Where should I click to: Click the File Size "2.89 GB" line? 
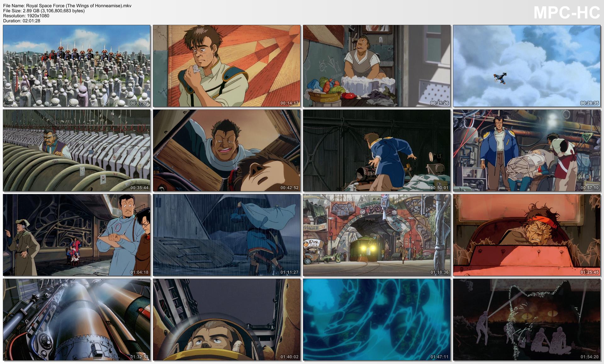[44, 11]
